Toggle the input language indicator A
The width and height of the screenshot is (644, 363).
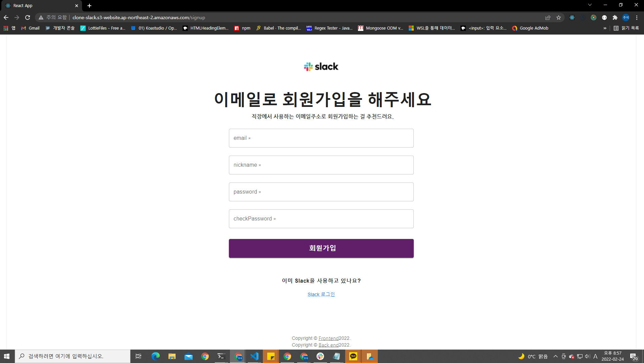(595, 356)
